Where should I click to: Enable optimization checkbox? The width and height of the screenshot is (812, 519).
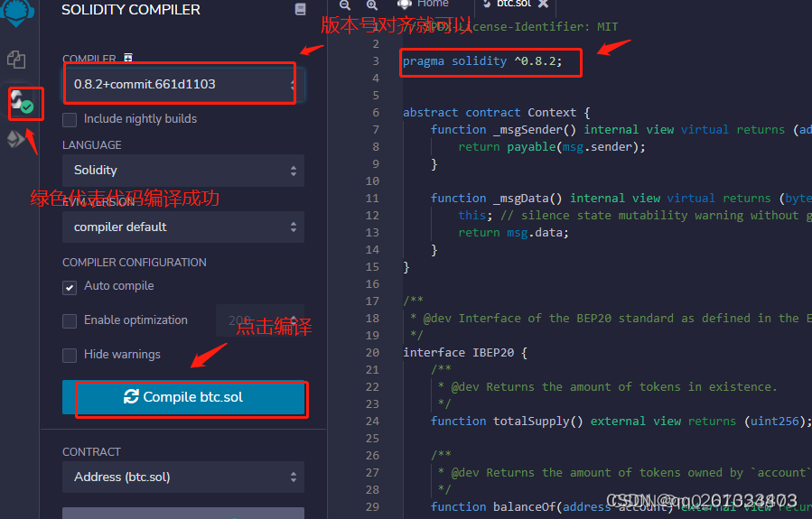click(x=70, y=321)
